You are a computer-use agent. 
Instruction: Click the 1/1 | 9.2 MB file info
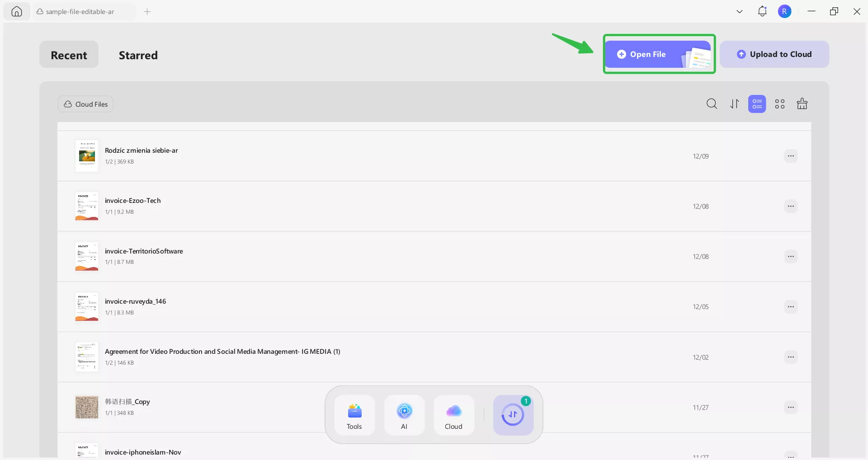[119, 212]
